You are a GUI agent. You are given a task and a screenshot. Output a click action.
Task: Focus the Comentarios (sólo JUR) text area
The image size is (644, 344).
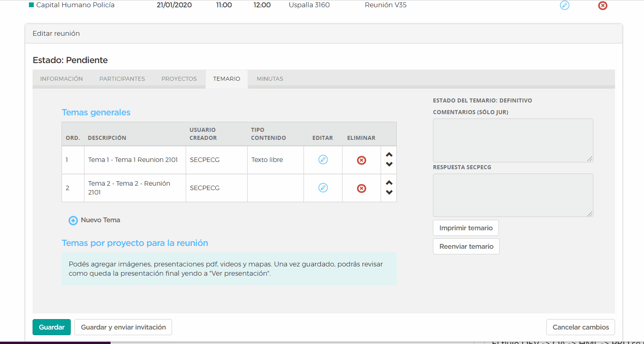tap(513, 140)
